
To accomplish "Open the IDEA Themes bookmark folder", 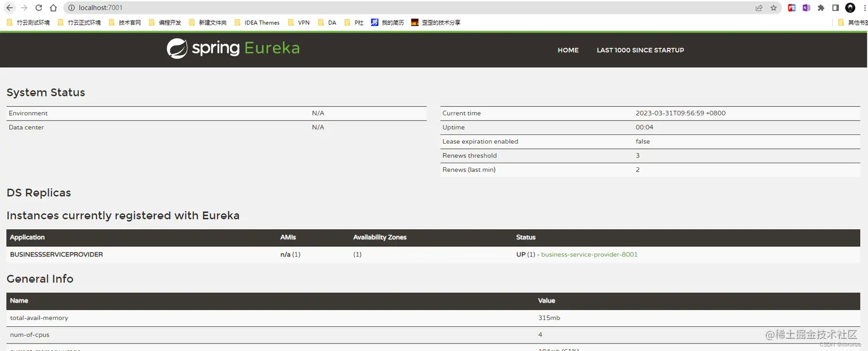I will (x=257, y=22).
